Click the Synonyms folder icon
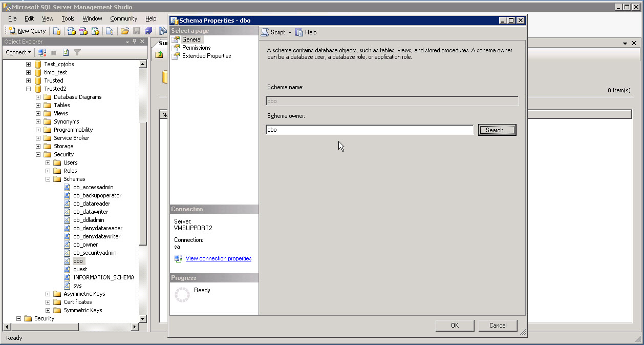644x345 pixels. click(48, 121)
